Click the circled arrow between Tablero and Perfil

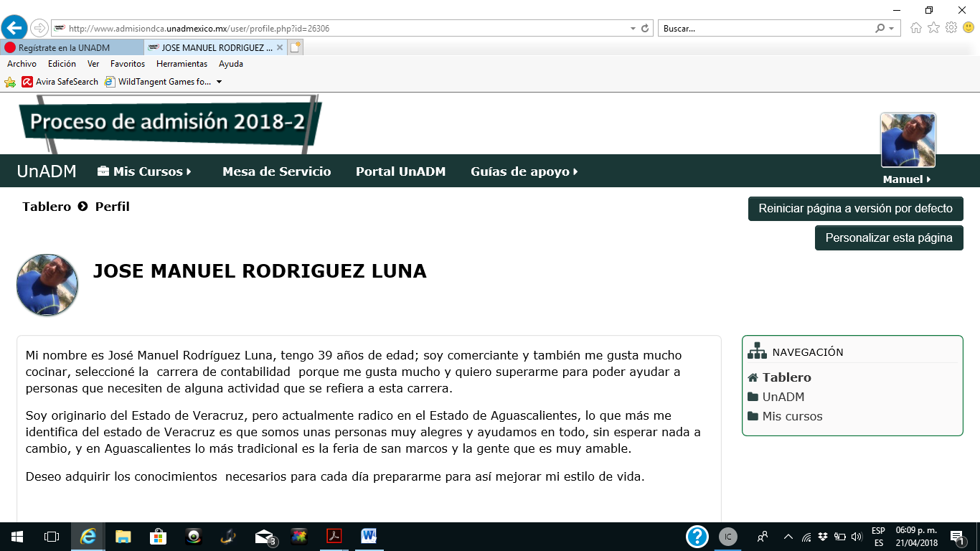(x=83, y=207)
